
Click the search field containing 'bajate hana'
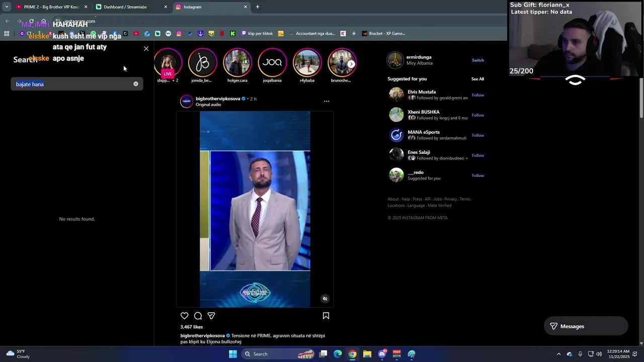coord(77,84)
